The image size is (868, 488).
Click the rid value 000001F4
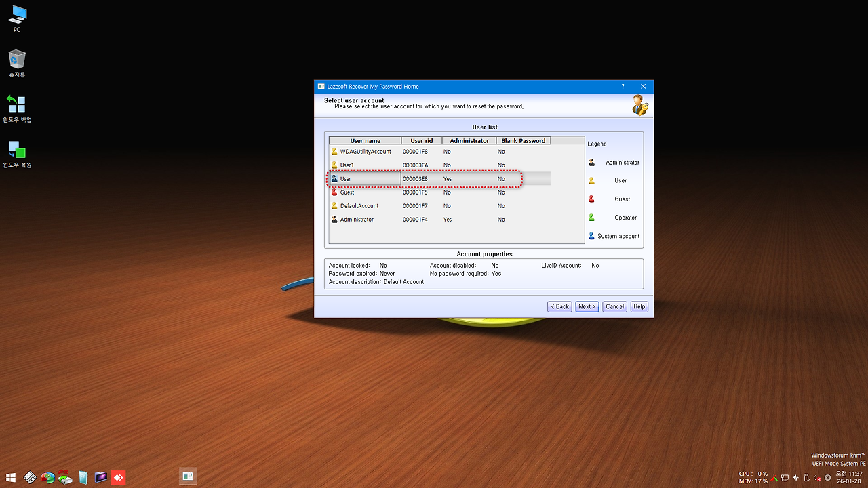pyautogui.click(x=415, y=220)
